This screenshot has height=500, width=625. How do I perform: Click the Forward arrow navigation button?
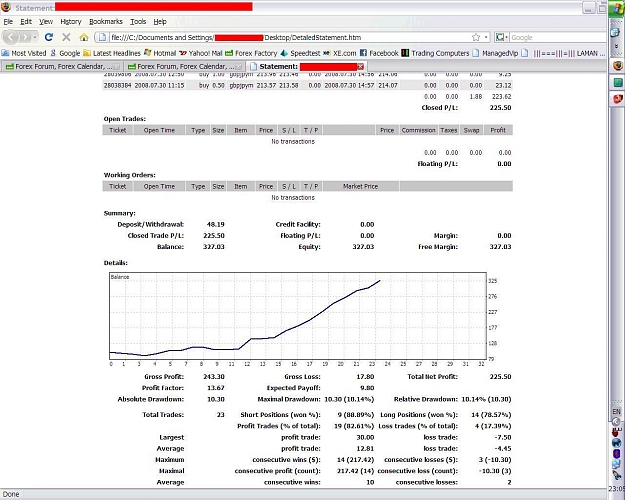pyautogui.click(x=25, y=37)
